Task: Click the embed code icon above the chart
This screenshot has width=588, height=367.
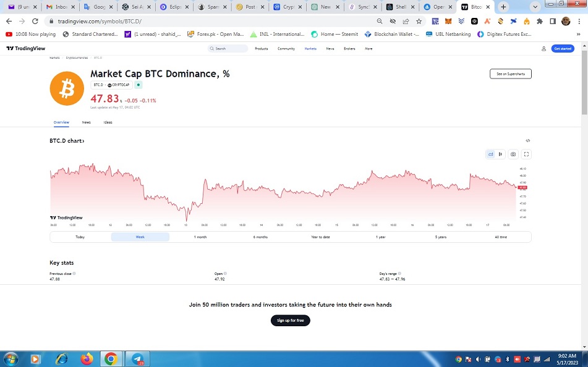Action: pos(527,141)
